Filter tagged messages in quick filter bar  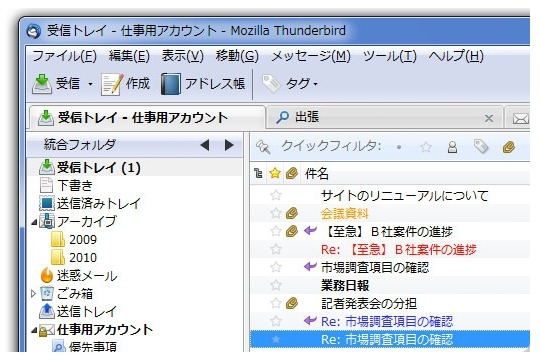[481, 147]
